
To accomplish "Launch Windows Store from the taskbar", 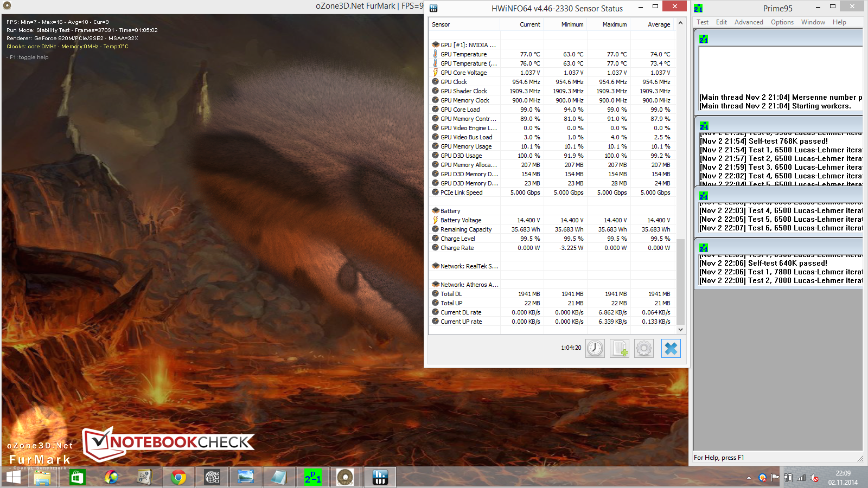I will tap(77, 477).
